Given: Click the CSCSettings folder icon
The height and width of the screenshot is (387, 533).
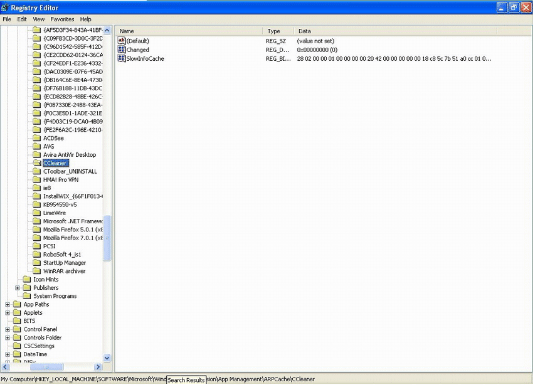Looking at the screenshot, I should pyautogui.click(x=17, y=346).
